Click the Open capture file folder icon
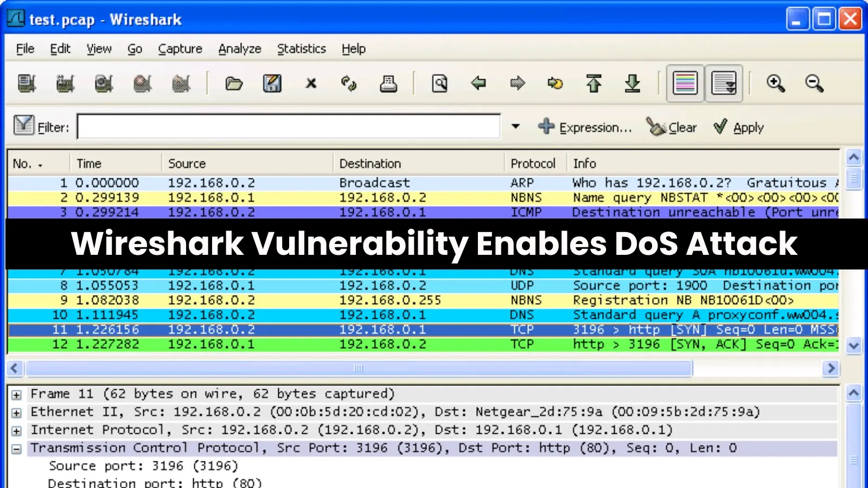868x488 pixels. point(234,84)
